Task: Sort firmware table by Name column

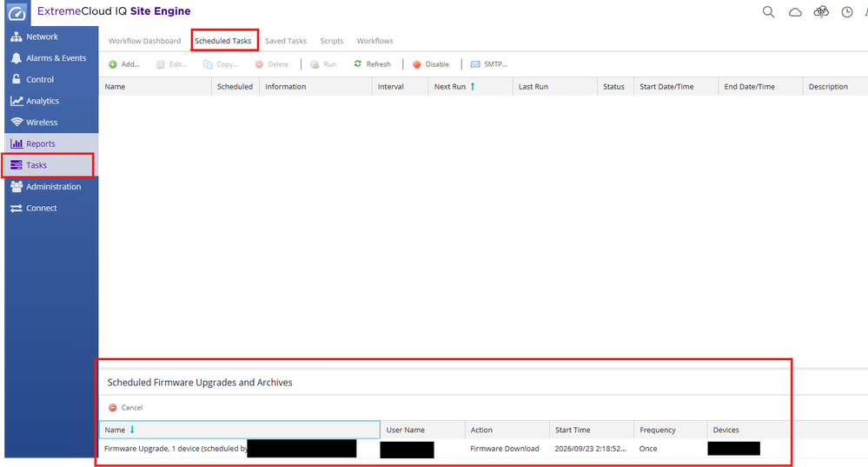Action: point(240,430)
